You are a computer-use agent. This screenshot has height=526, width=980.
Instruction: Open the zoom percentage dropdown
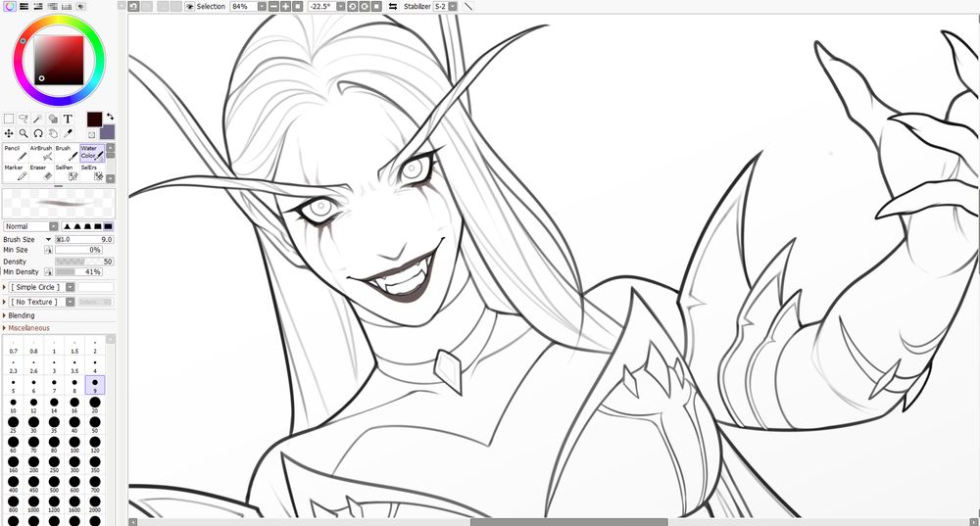click(262, 6)
